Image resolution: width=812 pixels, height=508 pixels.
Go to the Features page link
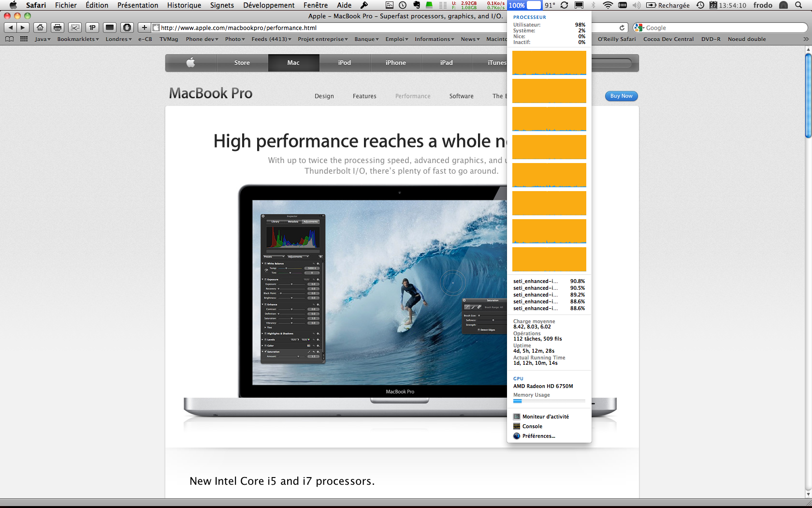364,96
